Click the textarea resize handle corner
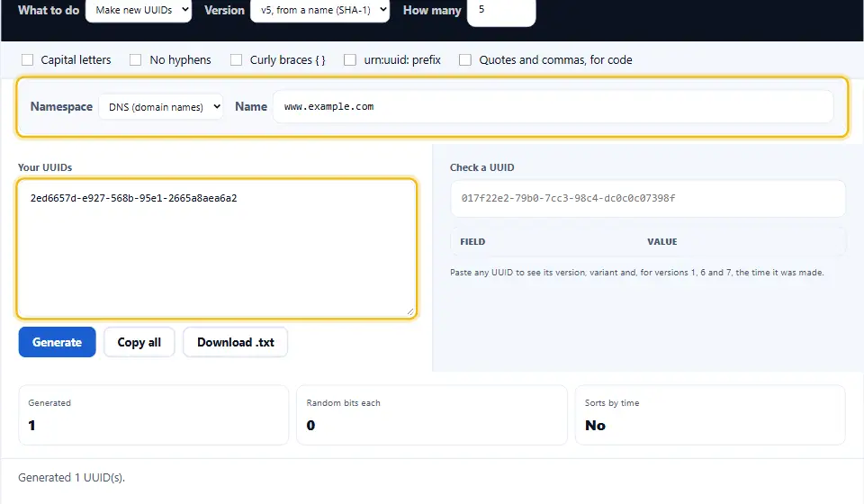The image size is (864, 504). point(410,311)
